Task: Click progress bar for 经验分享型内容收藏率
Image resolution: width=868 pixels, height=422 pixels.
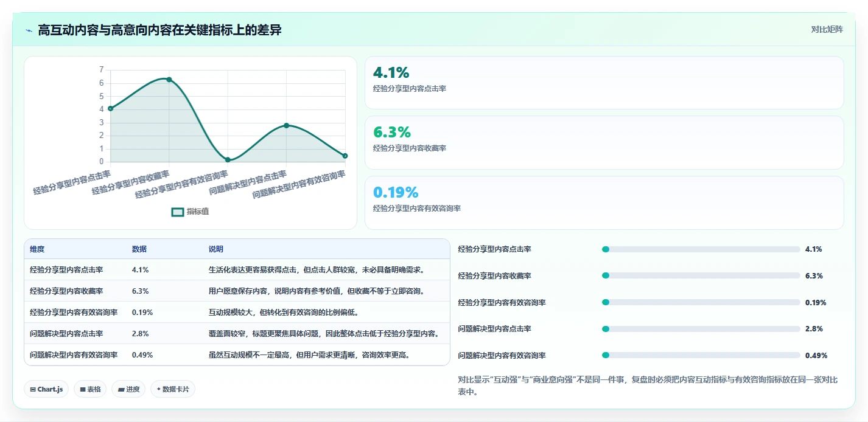Action: pos(701,276)
